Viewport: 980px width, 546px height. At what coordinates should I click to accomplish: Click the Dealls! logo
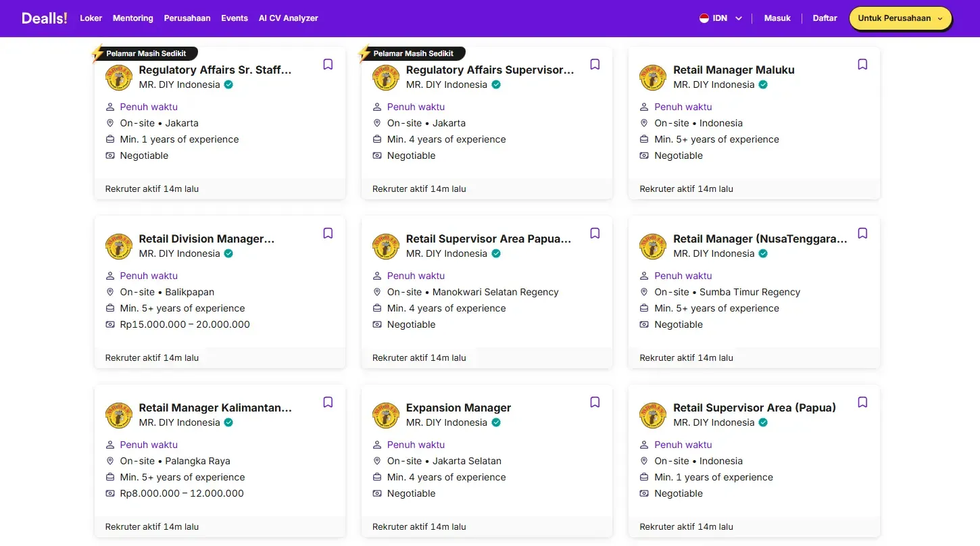point(45,18)
